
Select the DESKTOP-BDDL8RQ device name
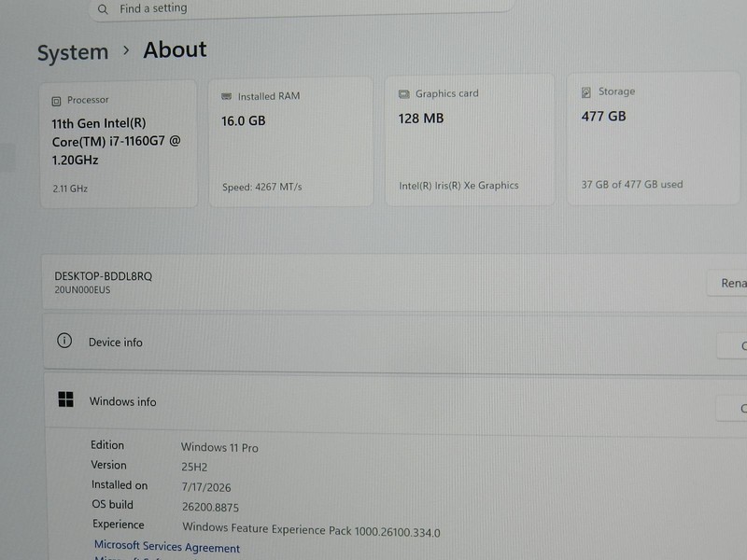pos(104,276)
